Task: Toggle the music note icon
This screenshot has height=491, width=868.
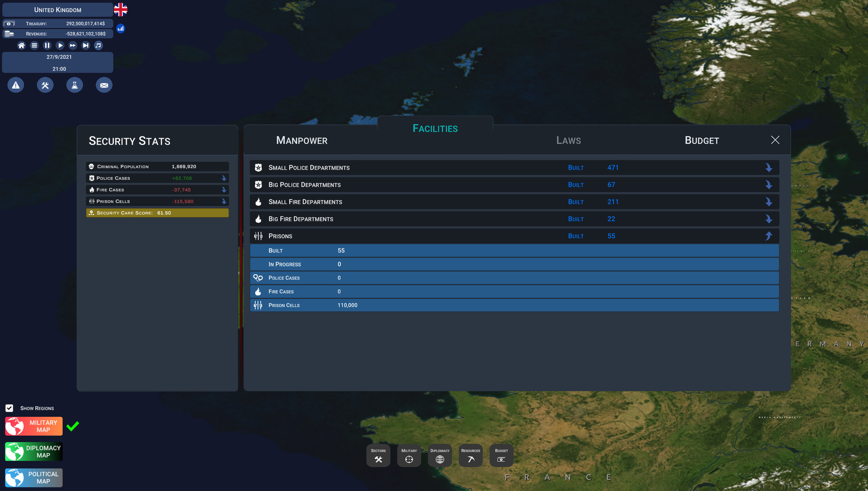Action: click(98, 45)
